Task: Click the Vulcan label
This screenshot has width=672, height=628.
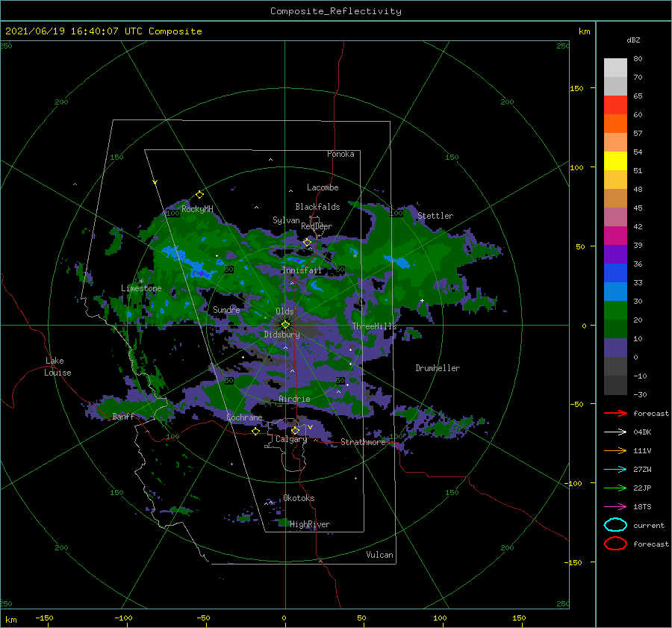Action: coord(380,555)
